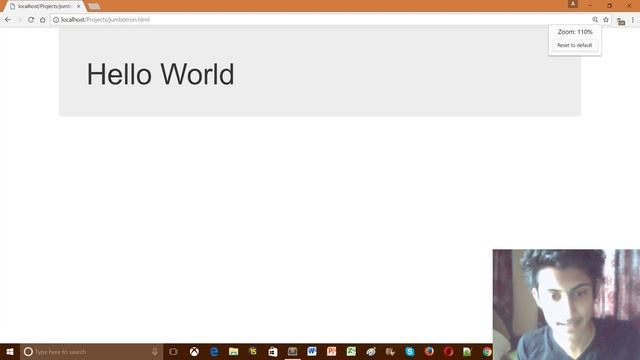The image size is (640, 360).
Task: Open Microsoft Edge from the taskbar
Action: coord(214,351)
